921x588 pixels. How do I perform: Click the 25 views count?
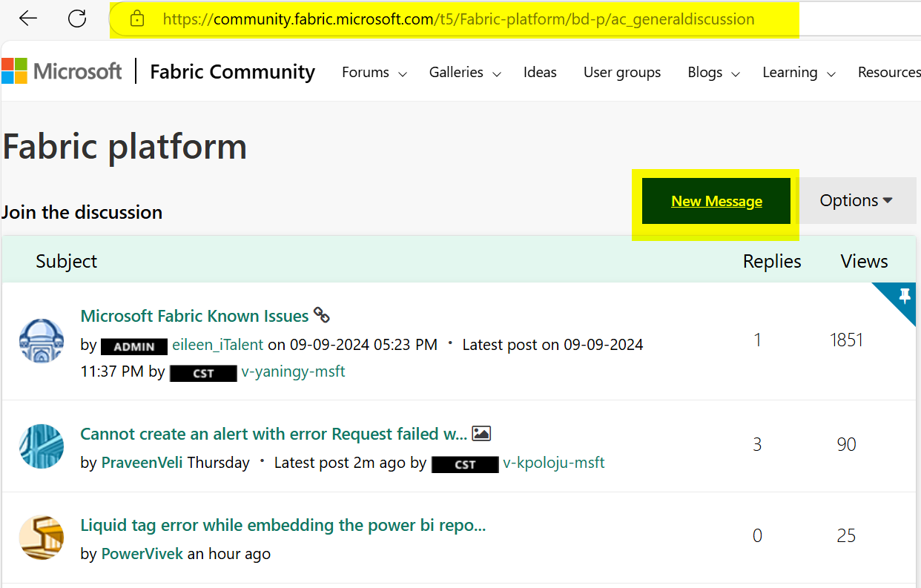point(846,535)
